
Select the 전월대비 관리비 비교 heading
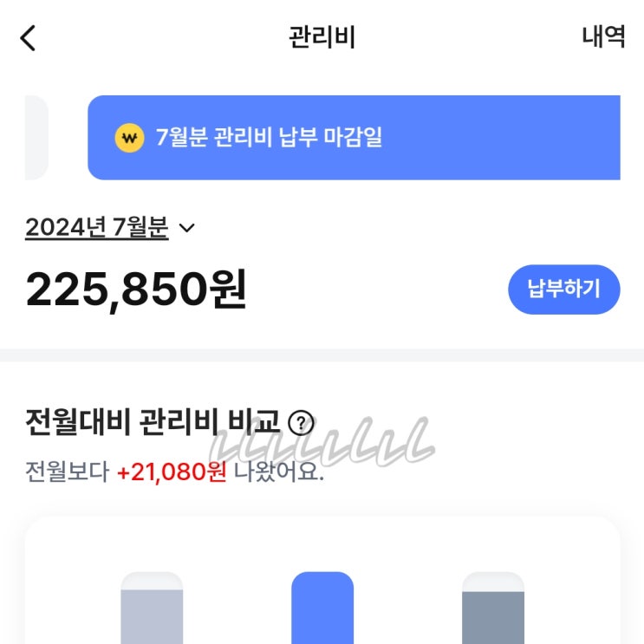coord(153,423)
